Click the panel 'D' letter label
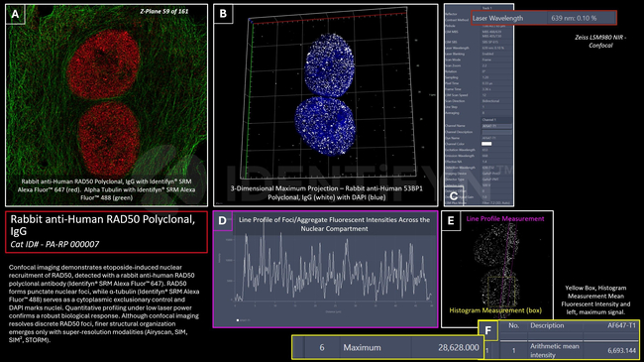The height and width of the screenshot is (362, 644). 222,221
